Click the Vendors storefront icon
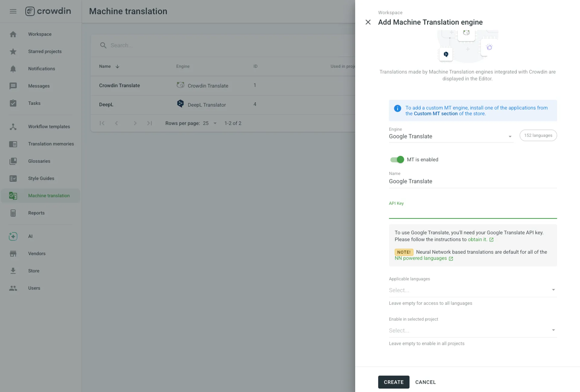This screenshot has width=580, height=392. click(13, 253)
